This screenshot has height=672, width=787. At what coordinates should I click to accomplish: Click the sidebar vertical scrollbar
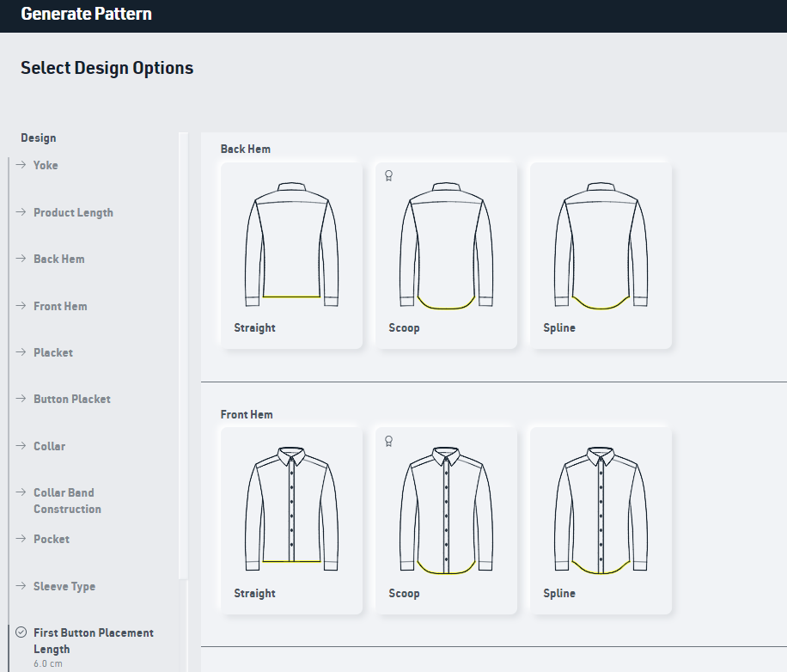(183, 356)
